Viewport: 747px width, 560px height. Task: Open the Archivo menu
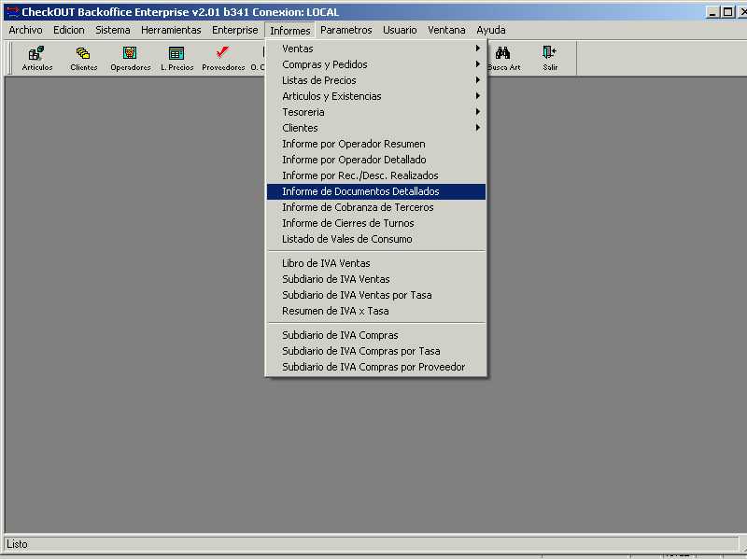coord(25,30)
